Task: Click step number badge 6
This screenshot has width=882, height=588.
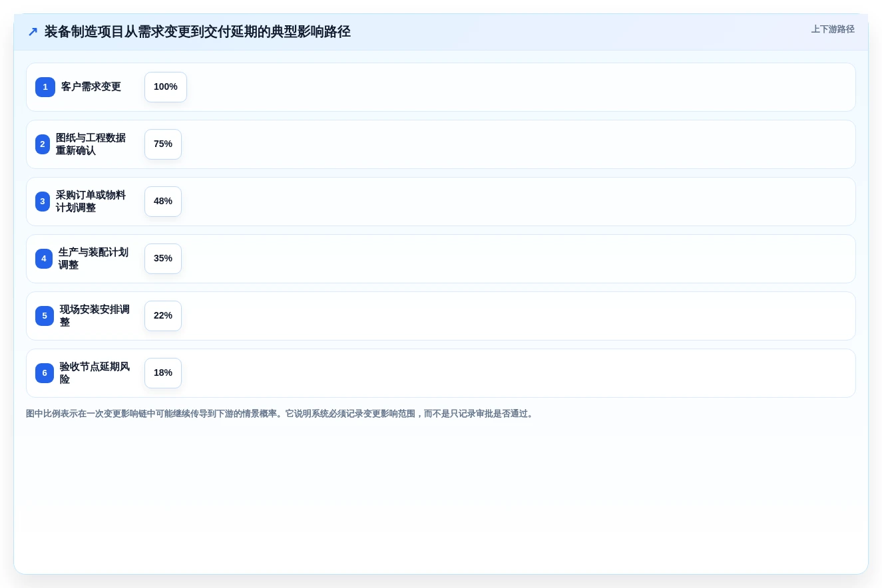Action: click(45, 373)
